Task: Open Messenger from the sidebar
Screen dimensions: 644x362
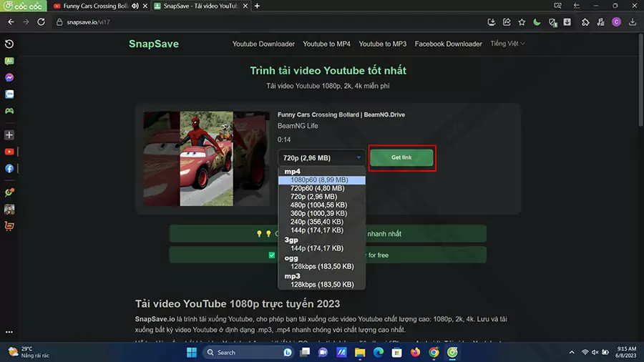Action: (9, 77)
